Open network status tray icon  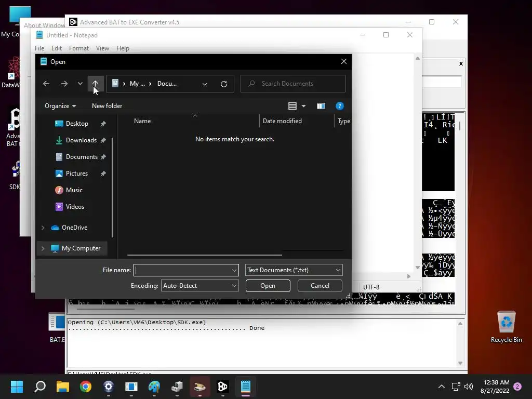pyautogui.click(x=456, y=387)
